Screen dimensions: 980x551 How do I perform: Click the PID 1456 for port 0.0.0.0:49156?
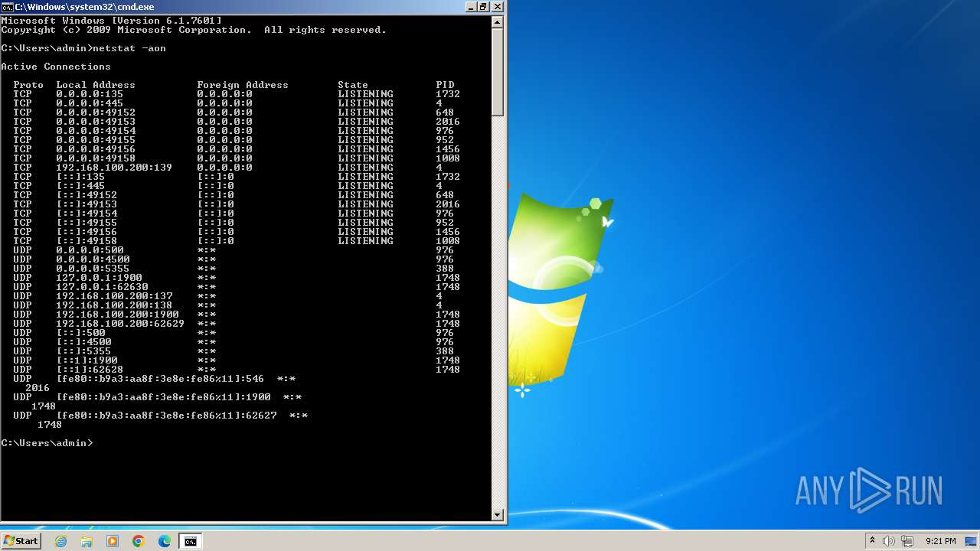(x=448, y=149)
